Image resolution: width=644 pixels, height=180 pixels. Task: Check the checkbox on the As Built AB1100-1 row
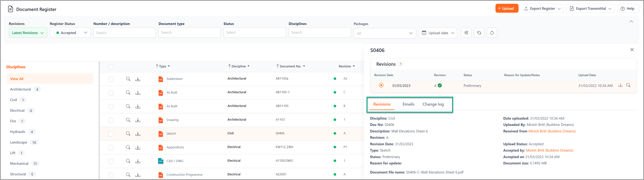(x=111, y=93)
